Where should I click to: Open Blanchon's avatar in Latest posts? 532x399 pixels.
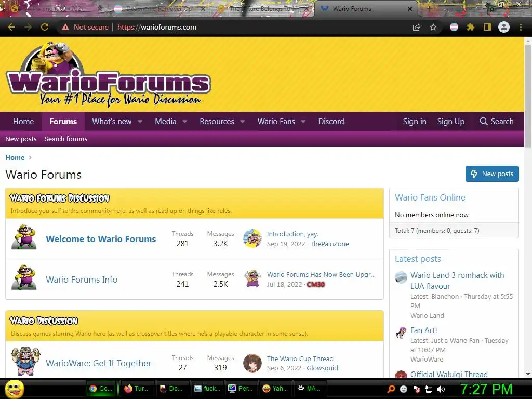tap(401, 277)
